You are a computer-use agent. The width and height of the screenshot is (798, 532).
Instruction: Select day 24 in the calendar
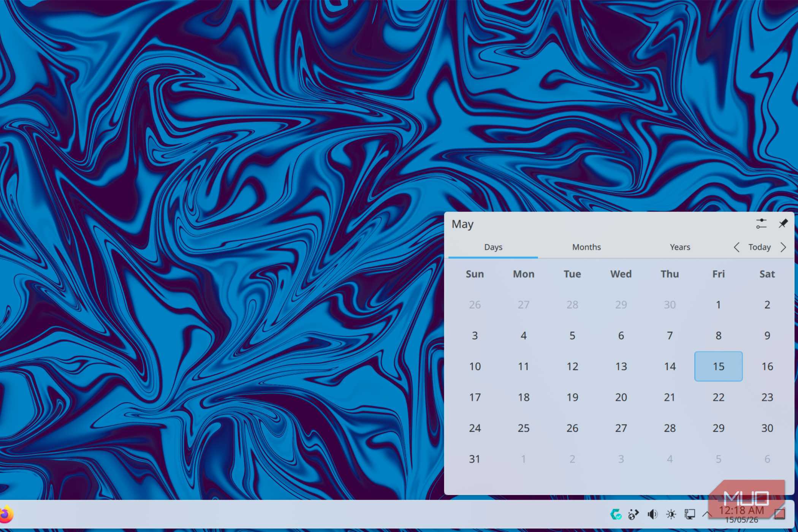point(475,428)
